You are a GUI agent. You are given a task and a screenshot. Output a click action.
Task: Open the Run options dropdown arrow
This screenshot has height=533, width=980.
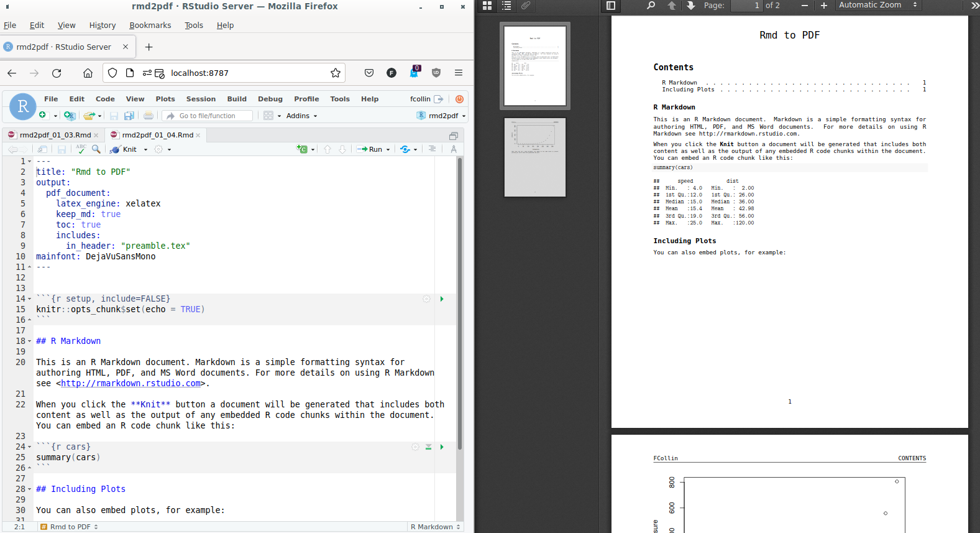(x=388, y=149)
